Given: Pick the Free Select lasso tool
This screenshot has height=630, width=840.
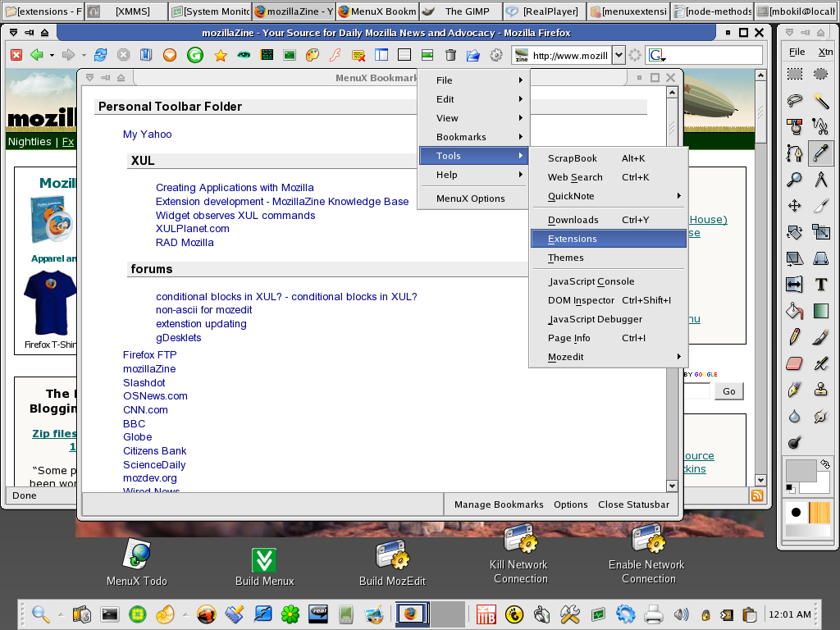Looking at the screenshot, I should 794,100.
